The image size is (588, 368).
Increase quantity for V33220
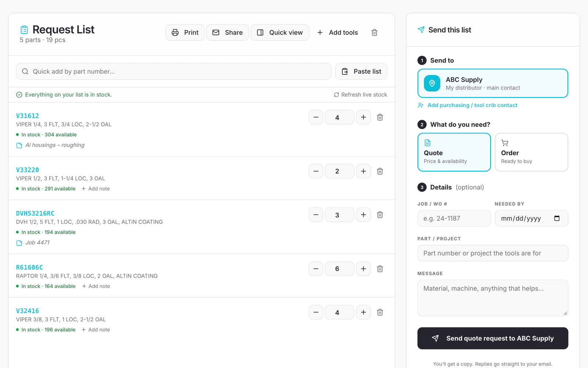click(363, 171)
